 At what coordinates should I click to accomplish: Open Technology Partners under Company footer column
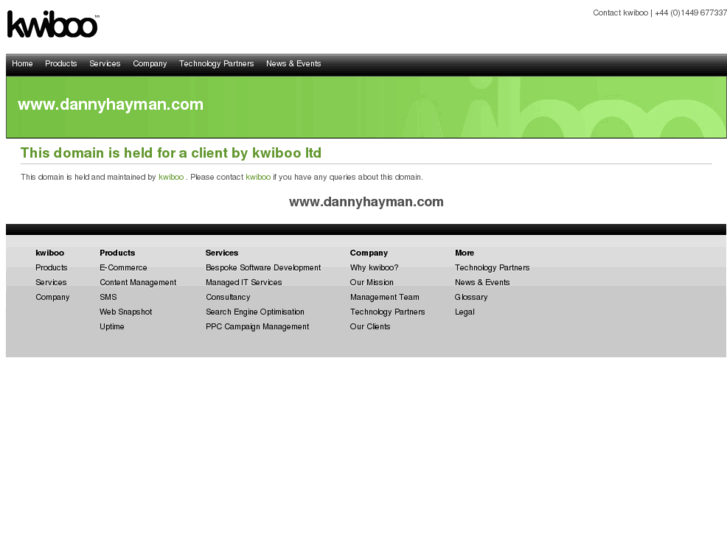point(388,312)
